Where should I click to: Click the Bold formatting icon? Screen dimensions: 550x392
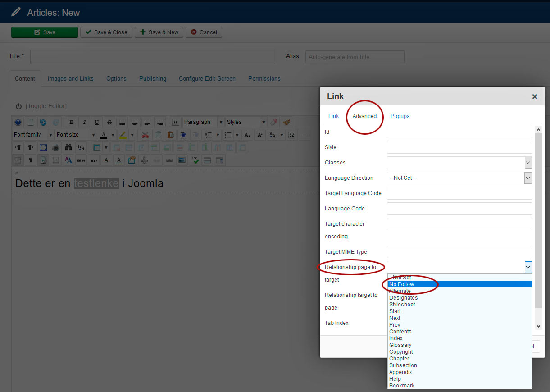point(72,122)
